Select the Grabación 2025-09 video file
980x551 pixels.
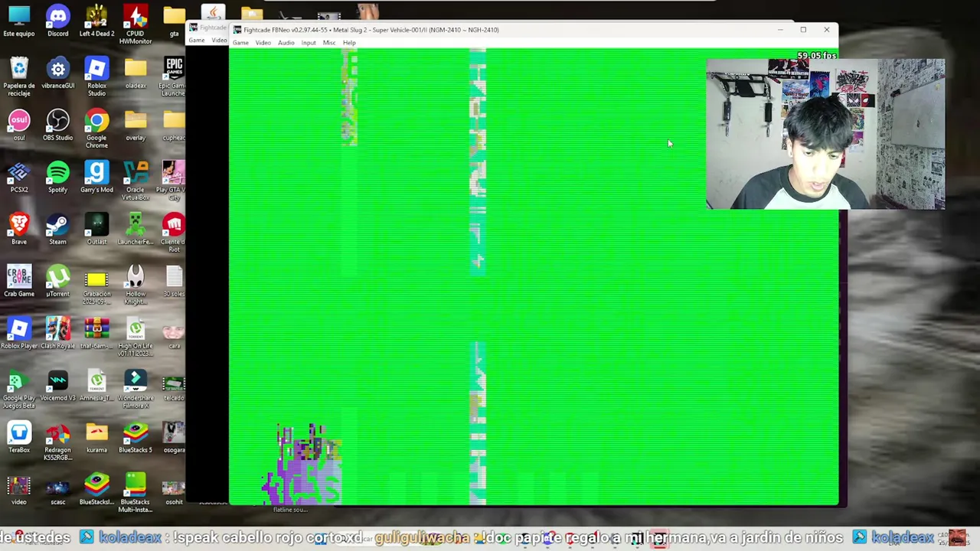pos(96,285)
